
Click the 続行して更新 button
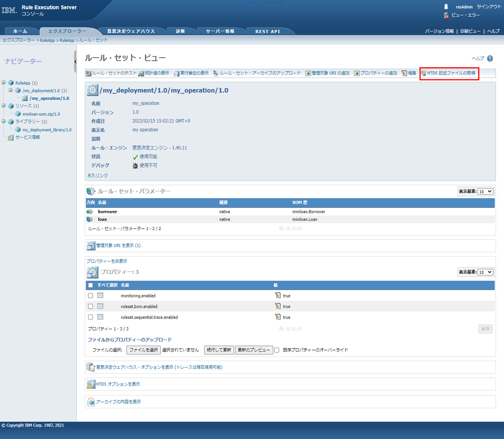coord(219,350)
